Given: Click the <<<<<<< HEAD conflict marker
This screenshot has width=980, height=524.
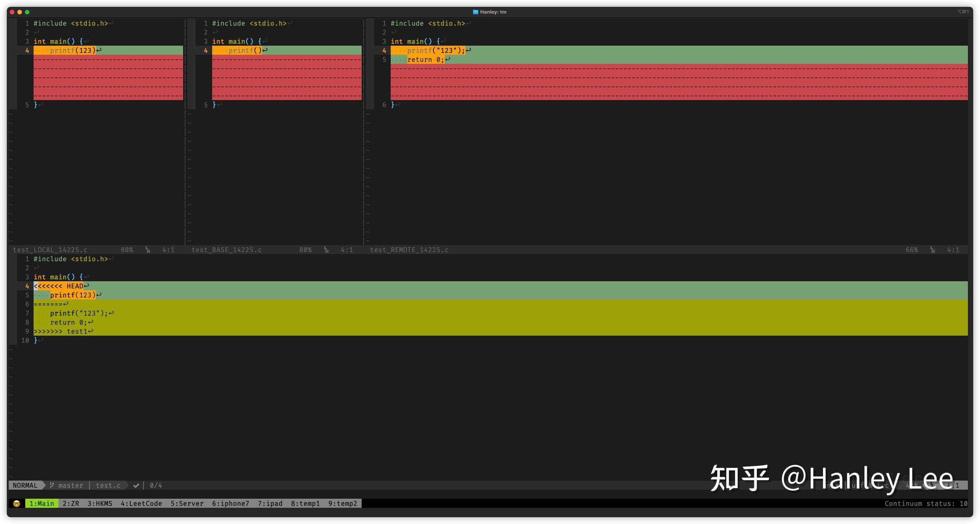Looking at the screenshot, I should click(x=59, y=286).
